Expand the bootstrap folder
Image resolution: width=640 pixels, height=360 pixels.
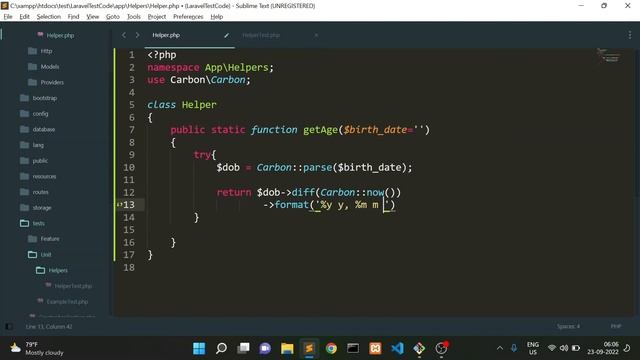pyautogui.click(x=44, y=98)
